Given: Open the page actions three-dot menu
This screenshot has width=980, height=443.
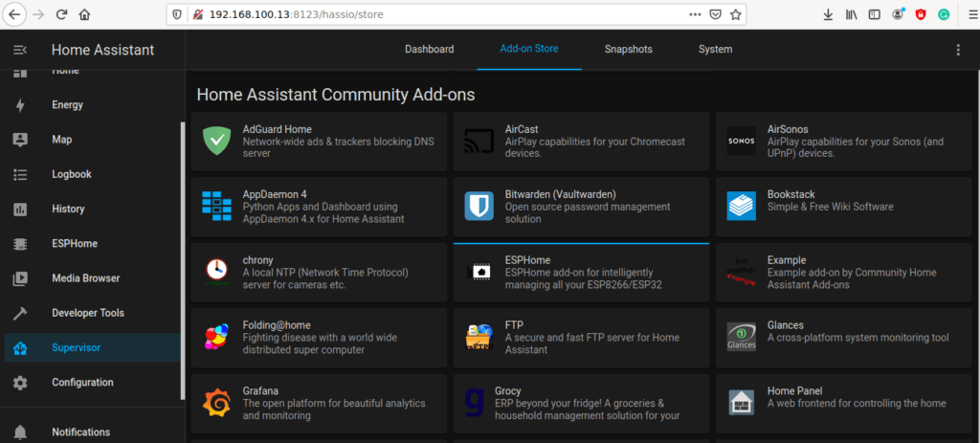Looking at the screenshot, I should 696,14.
